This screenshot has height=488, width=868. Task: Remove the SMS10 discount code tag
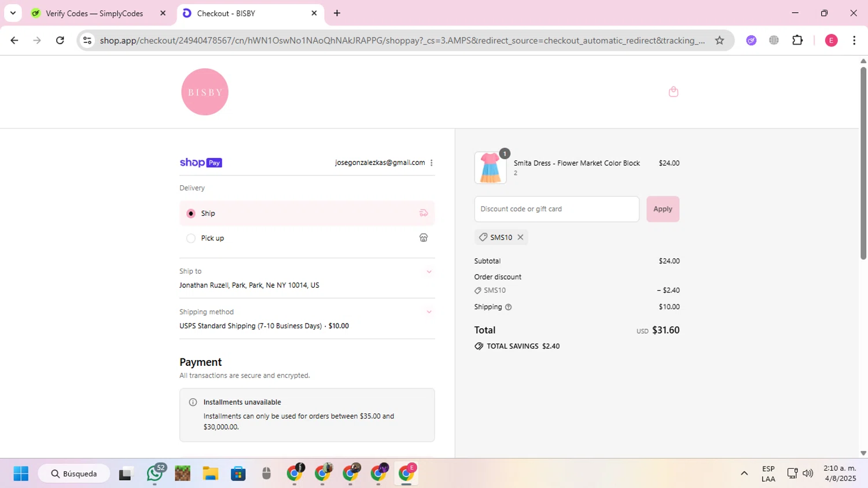click(x=520, y=237)
